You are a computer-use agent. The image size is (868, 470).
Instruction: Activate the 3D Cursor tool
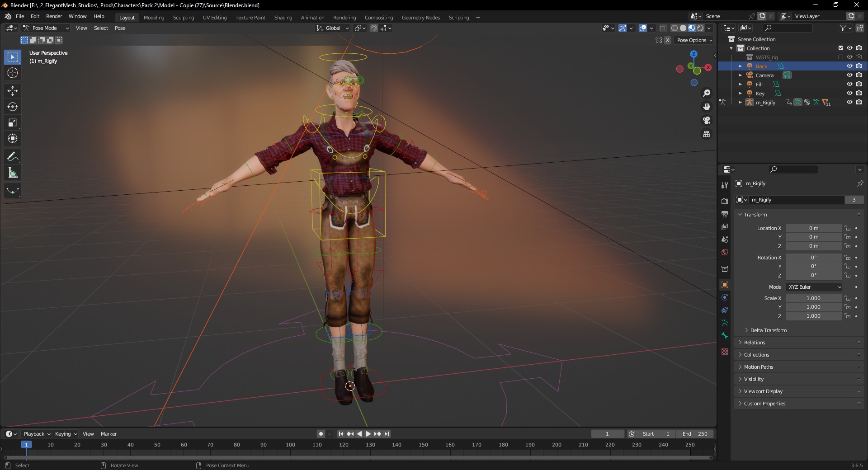tap(13, 73)
